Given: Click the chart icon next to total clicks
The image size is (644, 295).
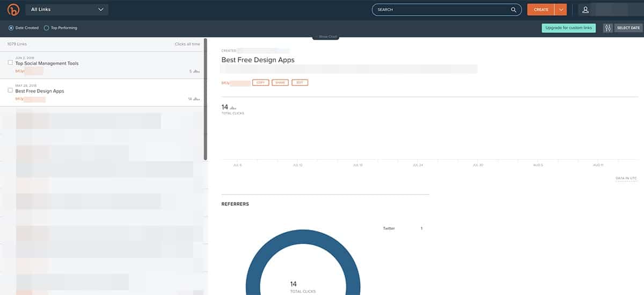Looking at the screenshot, I should tap(233, 108).
